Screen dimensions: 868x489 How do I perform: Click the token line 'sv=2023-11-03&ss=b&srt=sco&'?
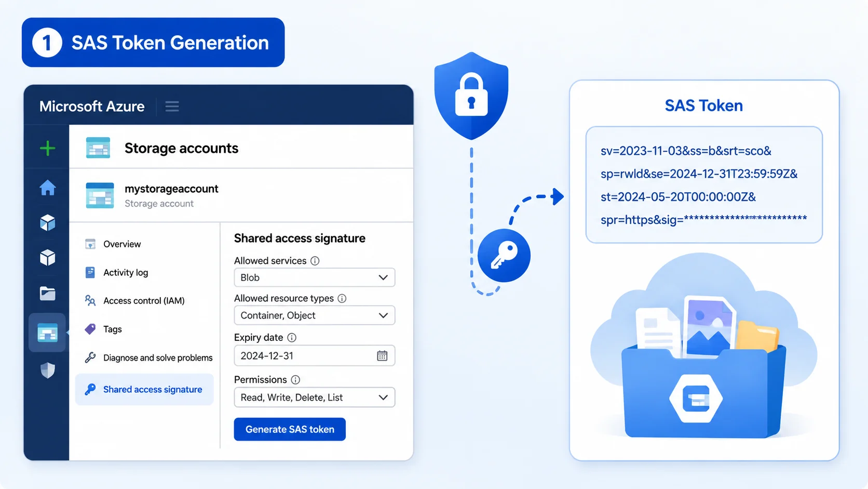(x=686, y=151)
